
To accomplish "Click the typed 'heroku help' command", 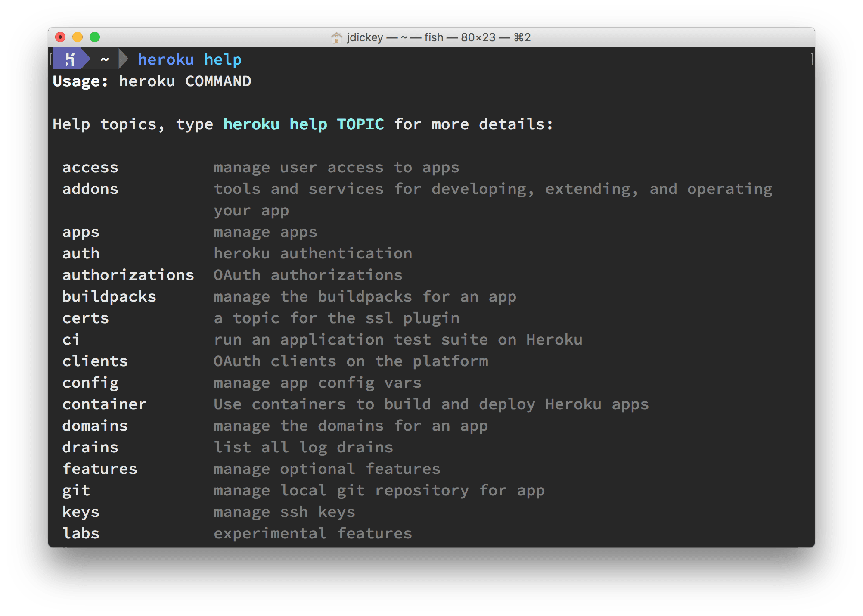I will pyautogui.click(x=189, y=59).
